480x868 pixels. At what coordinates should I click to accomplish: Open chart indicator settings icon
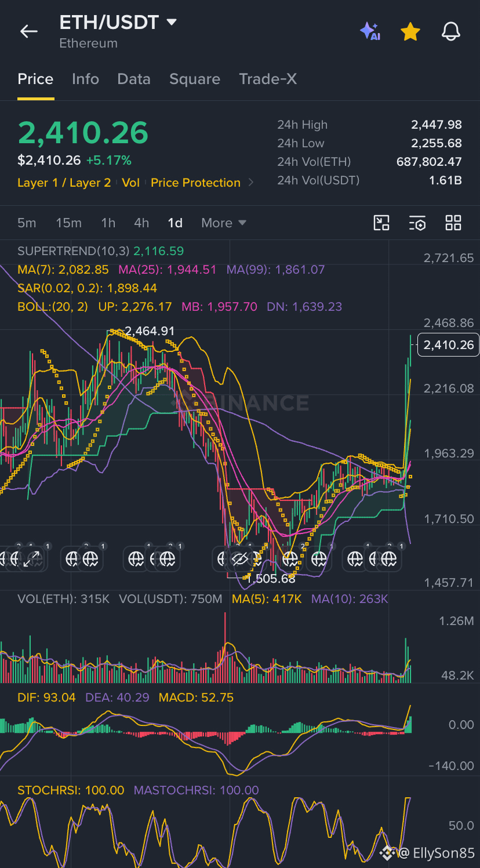(x=417, y=223)
